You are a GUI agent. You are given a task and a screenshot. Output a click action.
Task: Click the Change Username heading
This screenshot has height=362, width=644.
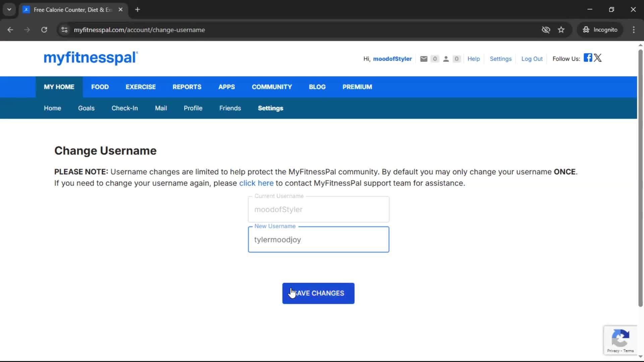(105, 151)
